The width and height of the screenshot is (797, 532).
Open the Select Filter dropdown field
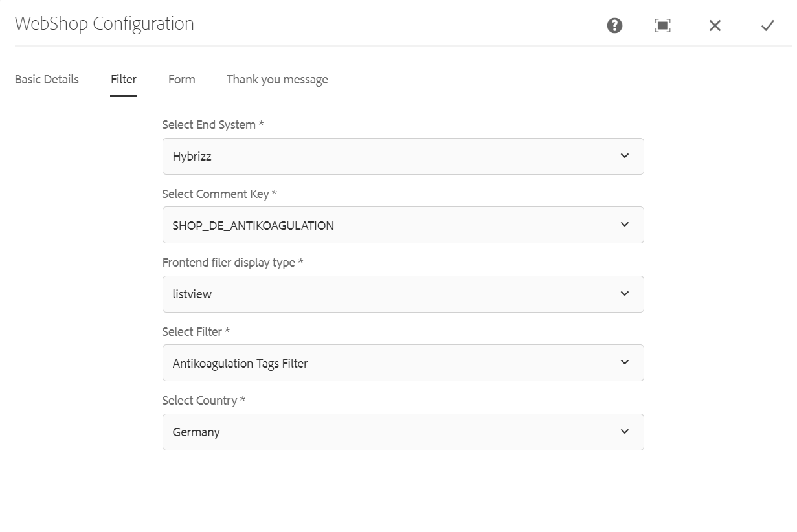(403, 362)
